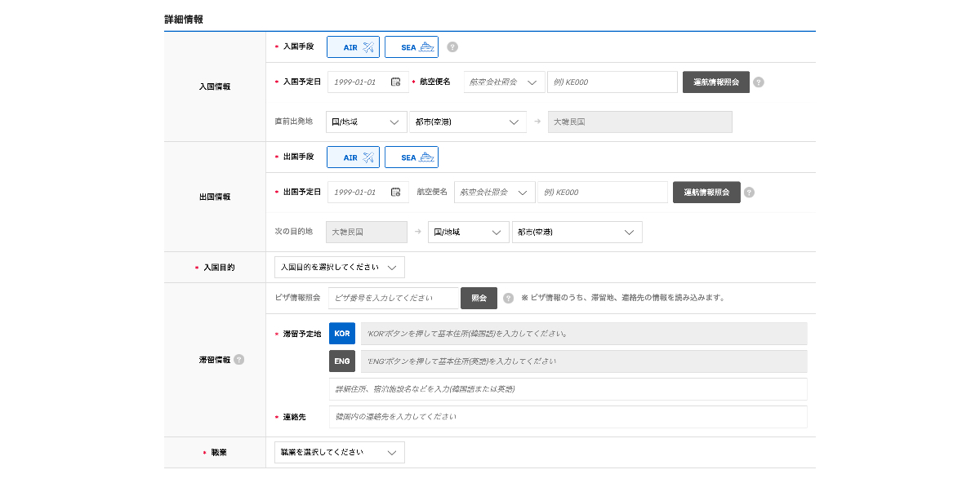Select AIR as the 出国手段

[353, 157]
